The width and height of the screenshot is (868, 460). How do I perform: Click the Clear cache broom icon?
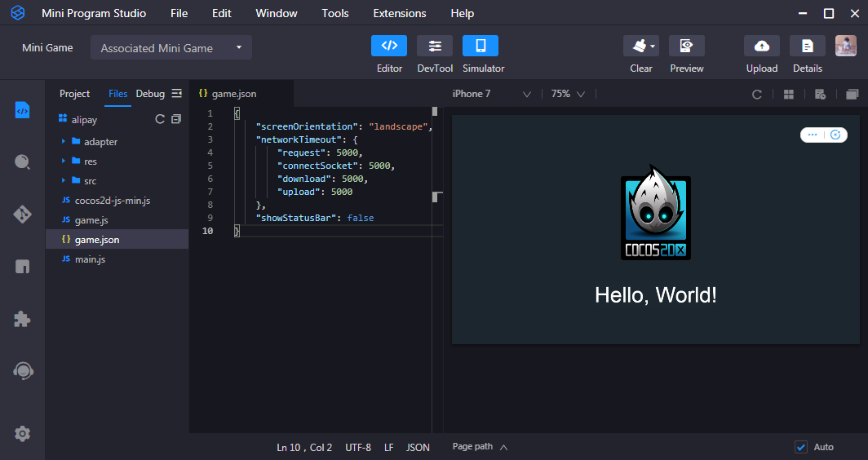click(x=640, y=46)
